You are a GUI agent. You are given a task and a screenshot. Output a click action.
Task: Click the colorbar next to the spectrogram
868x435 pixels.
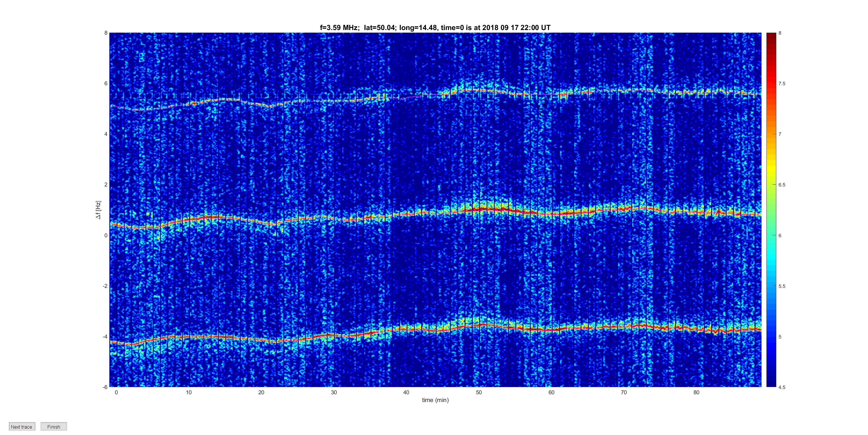pyautogui.click(x=771, y=210)
